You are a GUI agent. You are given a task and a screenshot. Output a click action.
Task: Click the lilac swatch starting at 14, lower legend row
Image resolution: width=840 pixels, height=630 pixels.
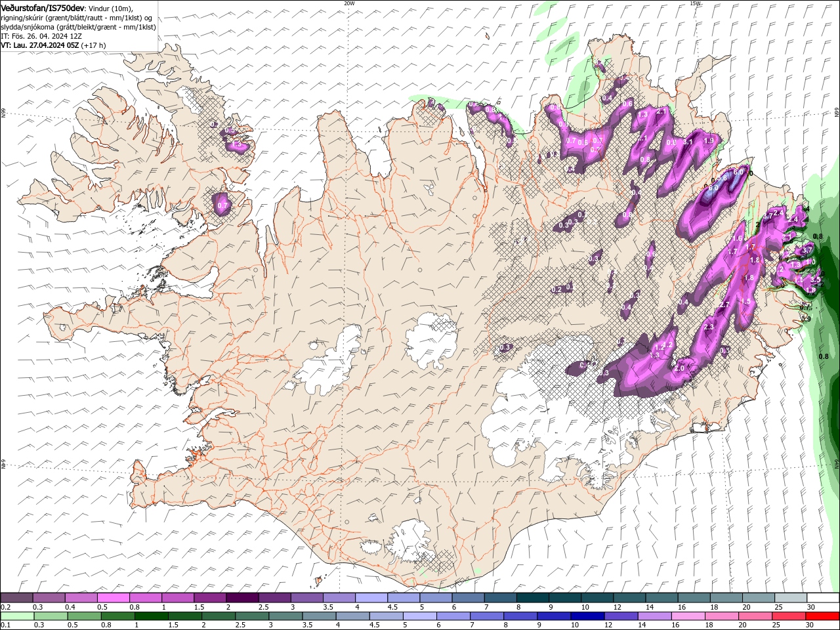pyautogui.click(x=654, y=616)
